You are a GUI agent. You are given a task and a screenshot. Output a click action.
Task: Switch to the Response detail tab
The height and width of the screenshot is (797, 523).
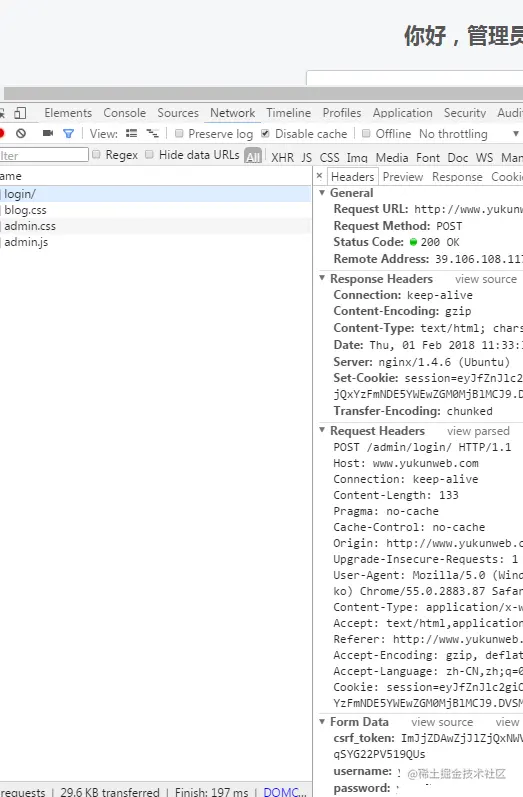click(457, 176)
